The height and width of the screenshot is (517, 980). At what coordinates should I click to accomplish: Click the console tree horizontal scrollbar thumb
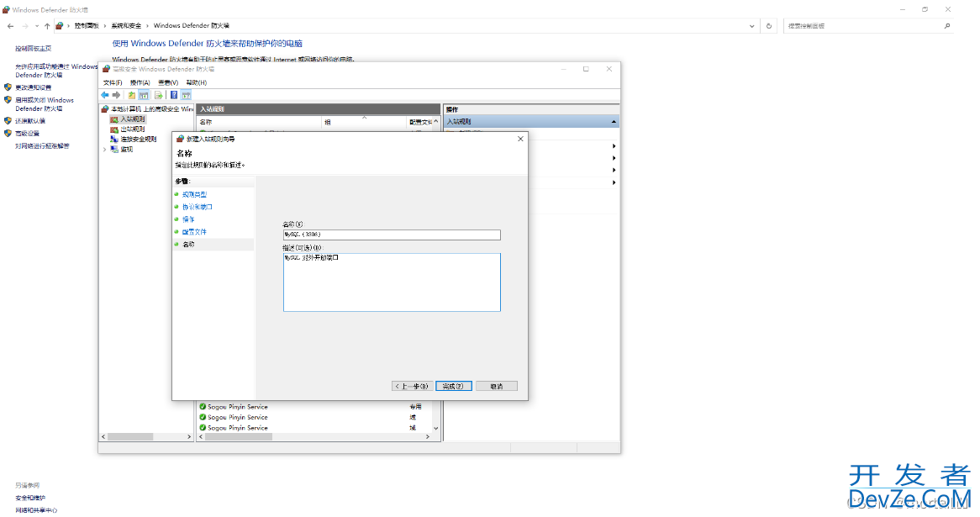pyautogui.click(x=130, y=436)
